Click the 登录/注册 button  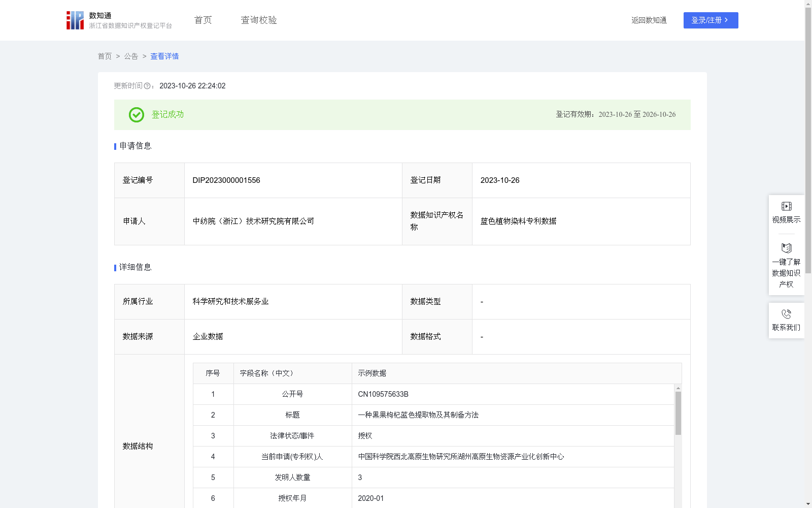click(x=710, y=20)
